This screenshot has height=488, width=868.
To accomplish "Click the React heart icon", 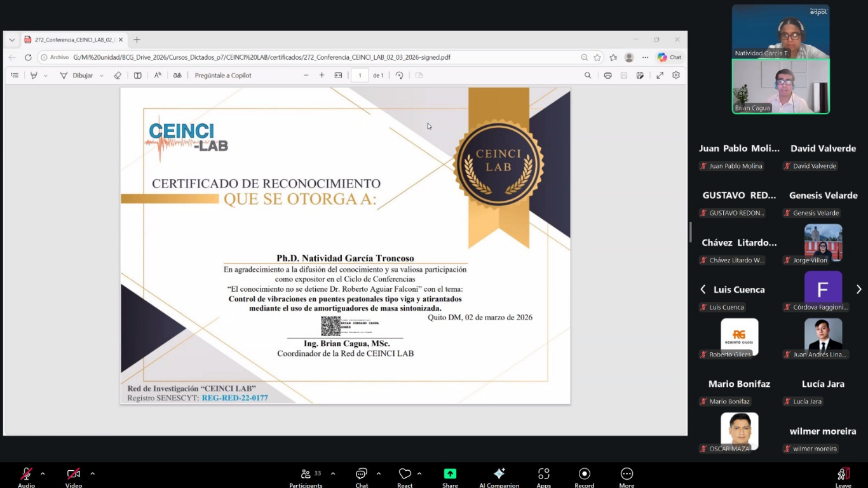I will tap(405, 474).
